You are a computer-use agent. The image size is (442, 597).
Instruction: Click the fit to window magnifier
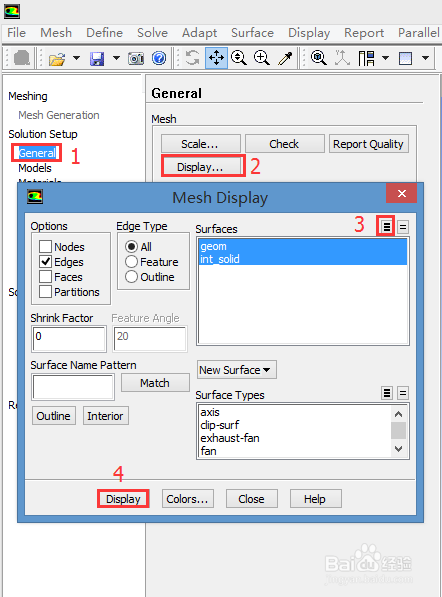coord(319,58)
